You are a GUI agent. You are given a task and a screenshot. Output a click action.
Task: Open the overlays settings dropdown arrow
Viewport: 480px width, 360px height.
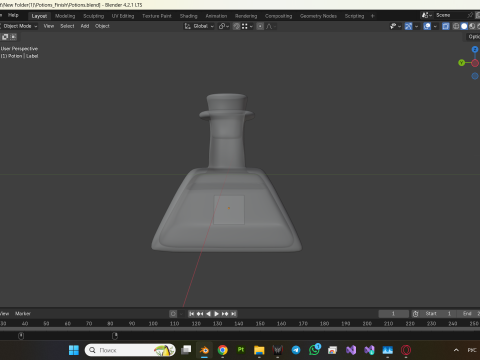click(x=435, y=26)
